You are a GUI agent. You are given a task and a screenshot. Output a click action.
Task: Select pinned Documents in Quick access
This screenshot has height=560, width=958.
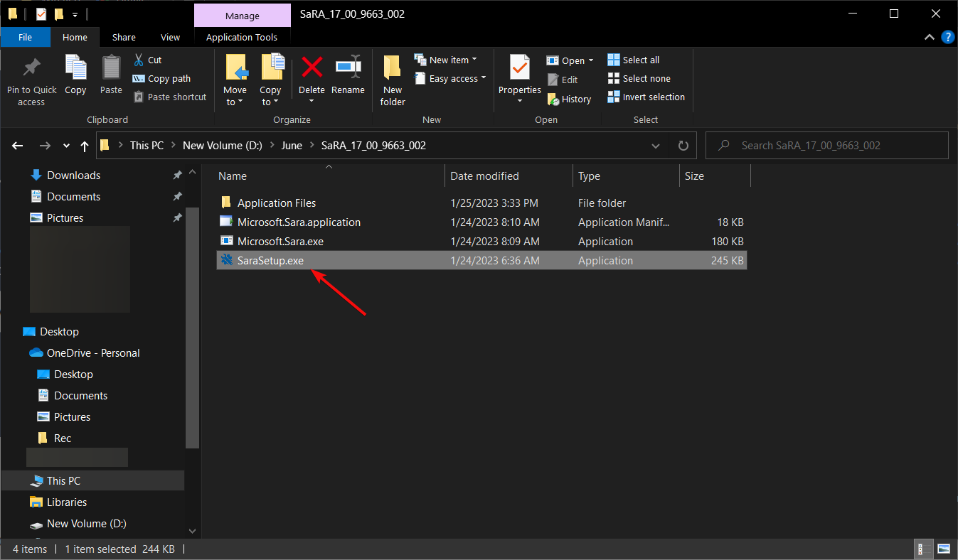coord(73,197)
